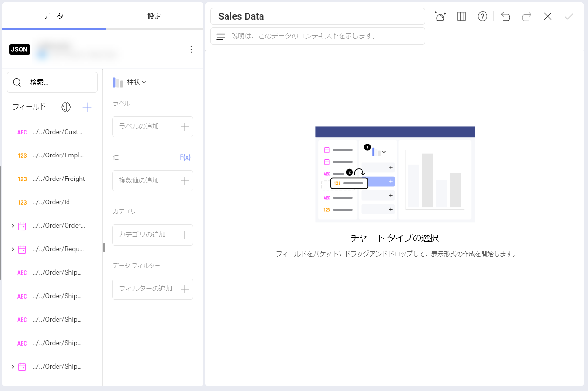Click the undo arrow icon
The width and height of the screenshot is (588, 391).
pyautogui.click(x=506, y=16)
